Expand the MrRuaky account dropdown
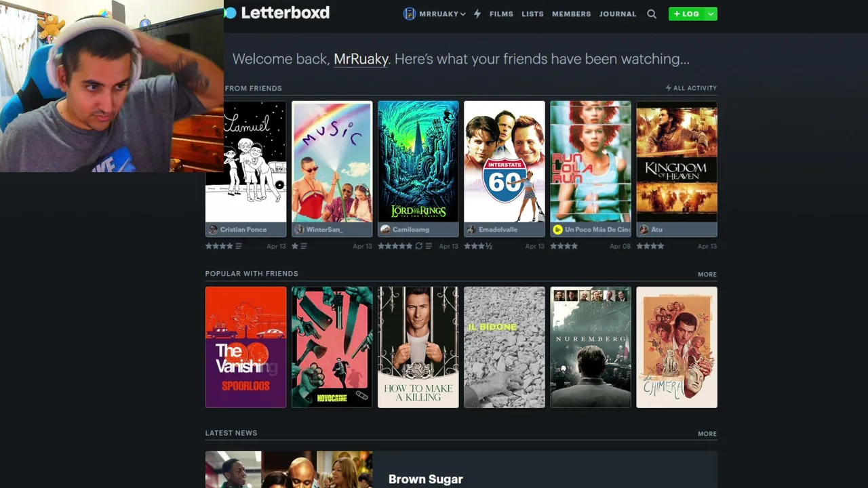Screen dimensions: 868x488 [462, 14]
